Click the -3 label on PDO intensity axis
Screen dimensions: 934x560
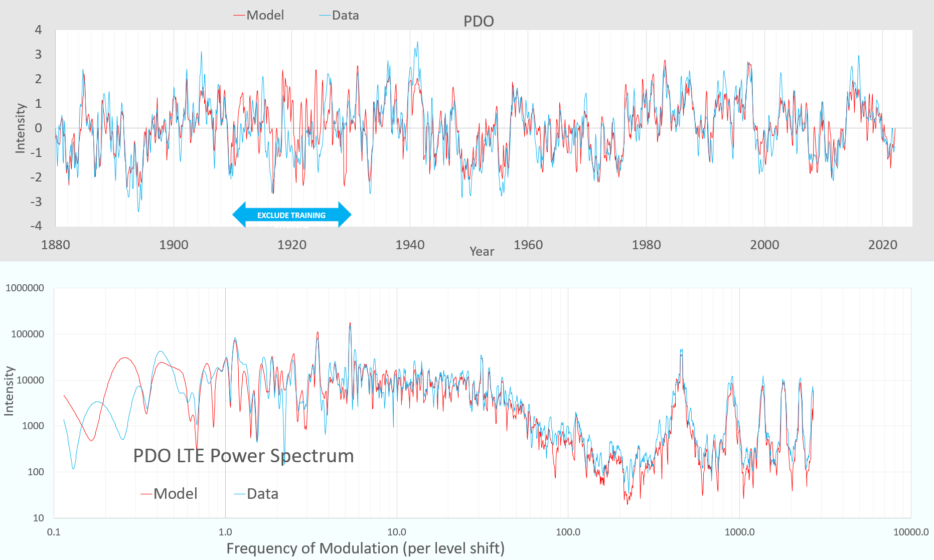36,202
